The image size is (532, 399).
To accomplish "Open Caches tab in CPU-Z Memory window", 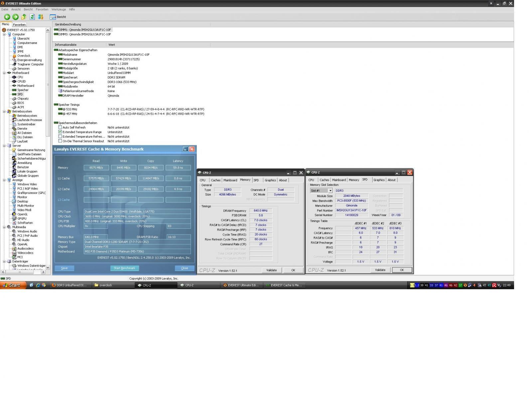I will coord(215,180).
